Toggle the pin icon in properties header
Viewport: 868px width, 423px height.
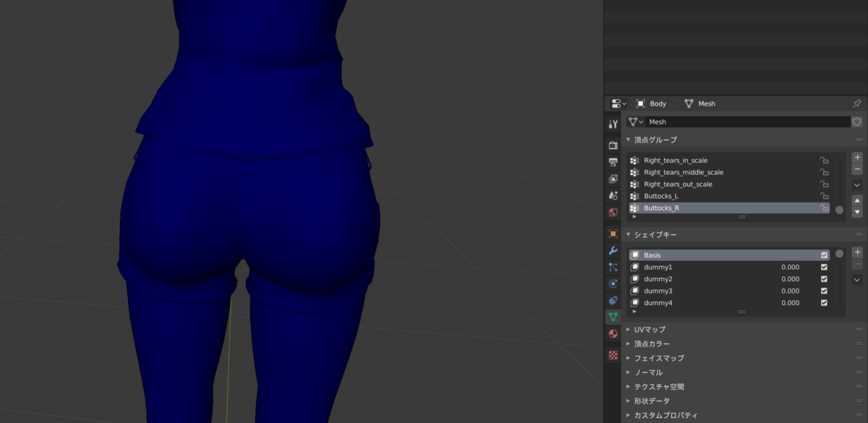(857, 103)
